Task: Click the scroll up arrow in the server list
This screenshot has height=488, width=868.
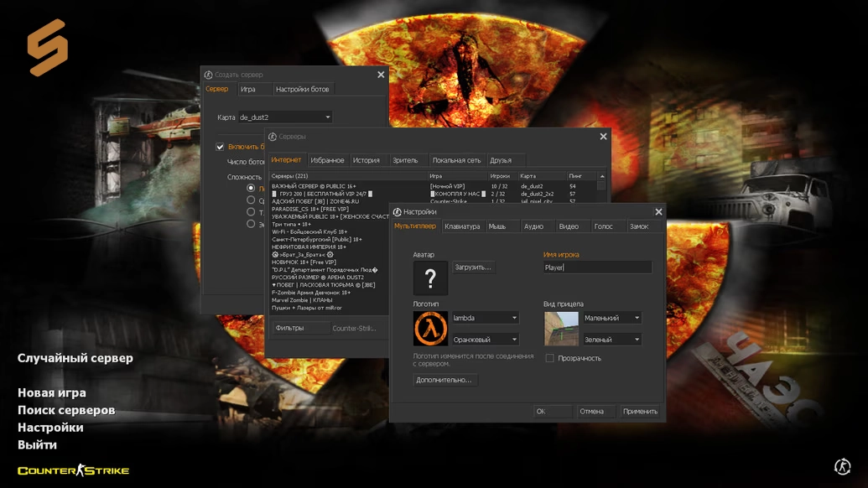Action: 602,176
